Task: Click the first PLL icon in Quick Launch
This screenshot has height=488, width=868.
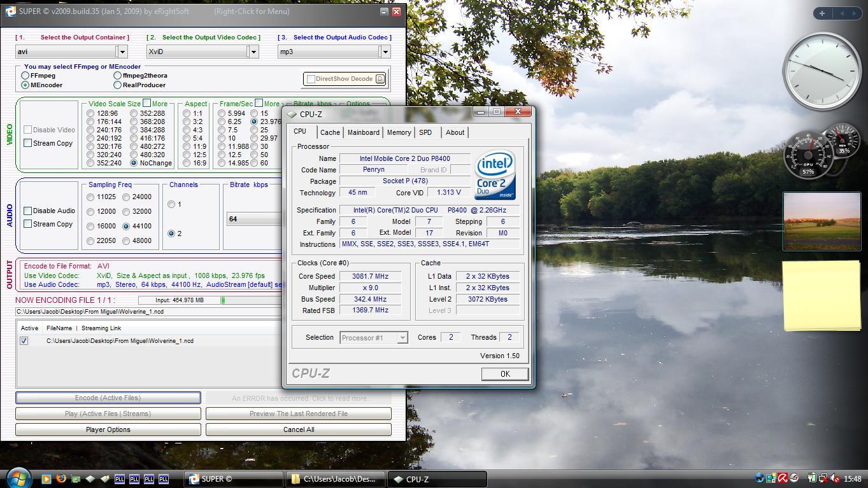Action: pos(120,478)
